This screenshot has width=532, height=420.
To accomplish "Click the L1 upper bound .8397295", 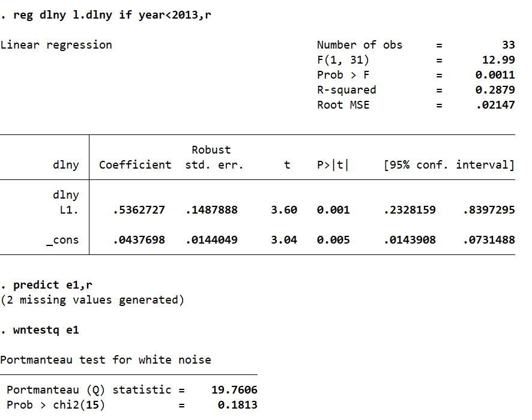I will [x=489, y=210].
